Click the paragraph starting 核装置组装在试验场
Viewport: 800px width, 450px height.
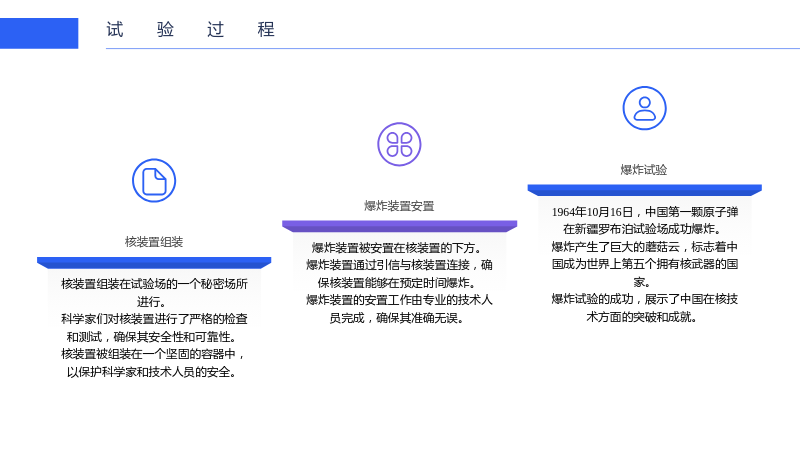154,292
